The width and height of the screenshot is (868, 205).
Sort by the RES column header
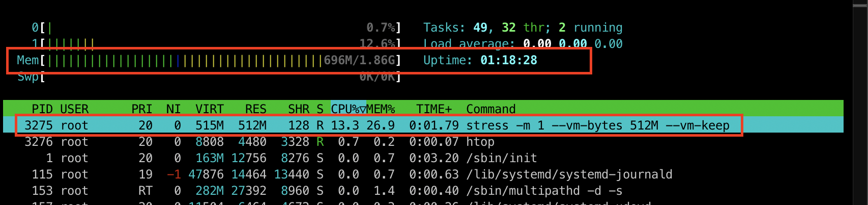255,109
